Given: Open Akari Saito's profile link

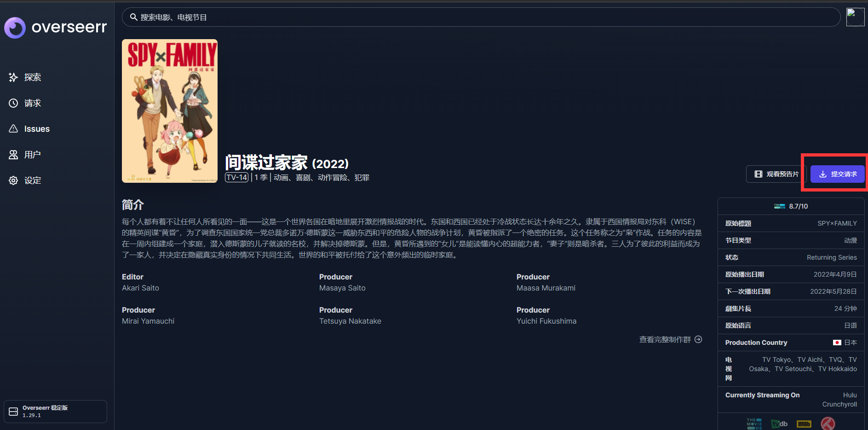Looking at the screenshot, I should click(x=140, y=288).
